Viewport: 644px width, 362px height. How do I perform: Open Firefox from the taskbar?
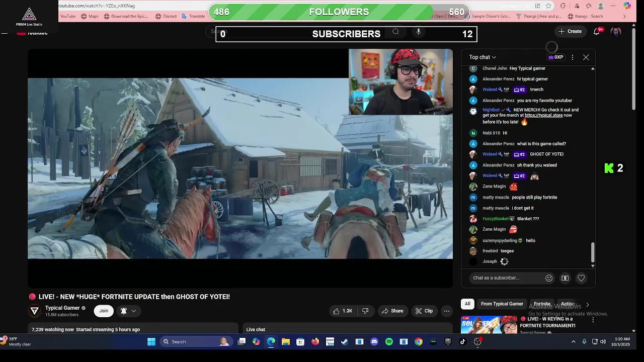(315, 342)
